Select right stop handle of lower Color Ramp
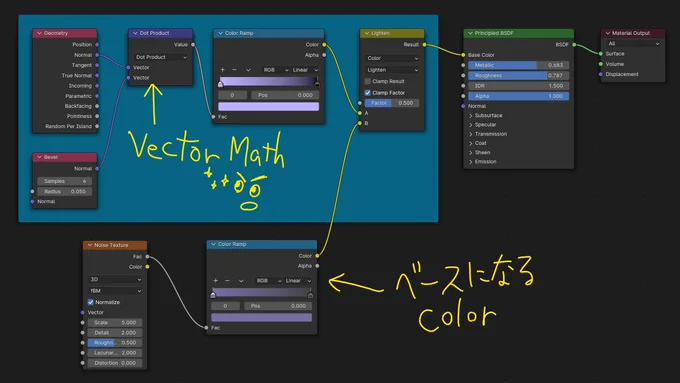This screenshot has height=383, width=680. click(x=310, y=295)
